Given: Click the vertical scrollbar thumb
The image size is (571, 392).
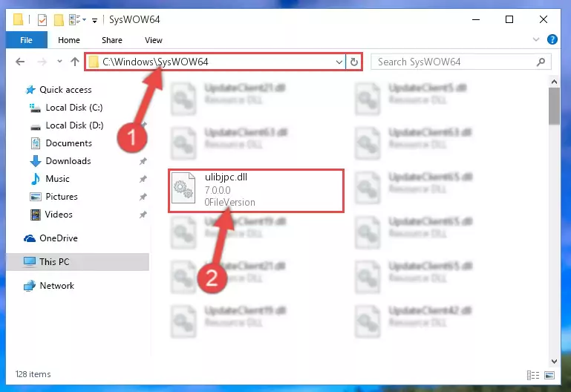Looking at the screenshot, I should pos(554,106).
